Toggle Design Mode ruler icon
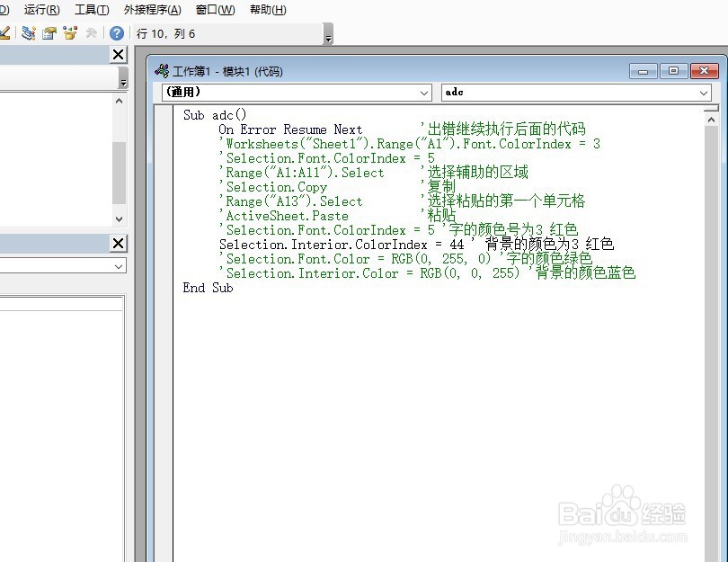 [x=4, y=33]
